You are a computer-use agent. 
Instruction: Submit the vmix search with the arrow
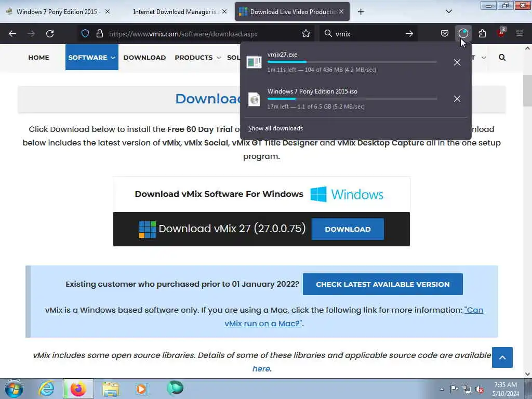409,34
